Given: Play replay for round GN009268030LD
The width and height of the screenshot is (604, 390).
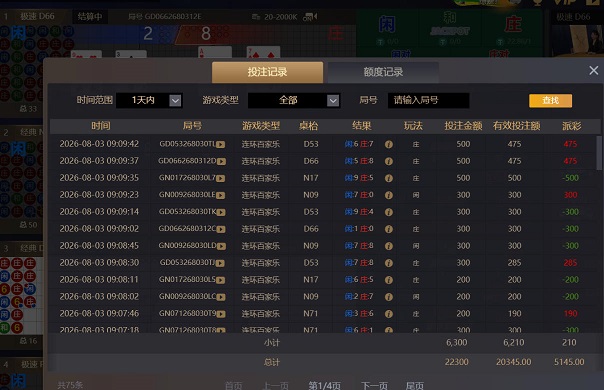Looking at the screenshot, I should tap(221, 246).
